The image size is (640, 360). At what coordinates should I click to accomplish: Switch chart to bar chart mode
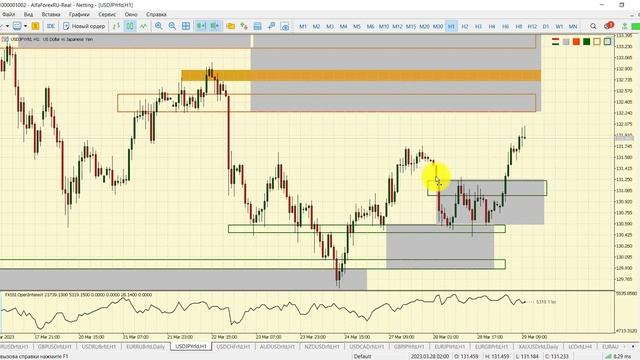click(116, 26)
